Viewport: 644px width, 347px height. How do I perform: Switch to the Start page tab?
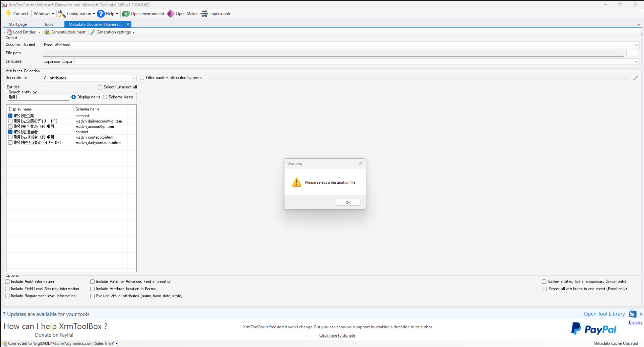[x=18, y=24]
